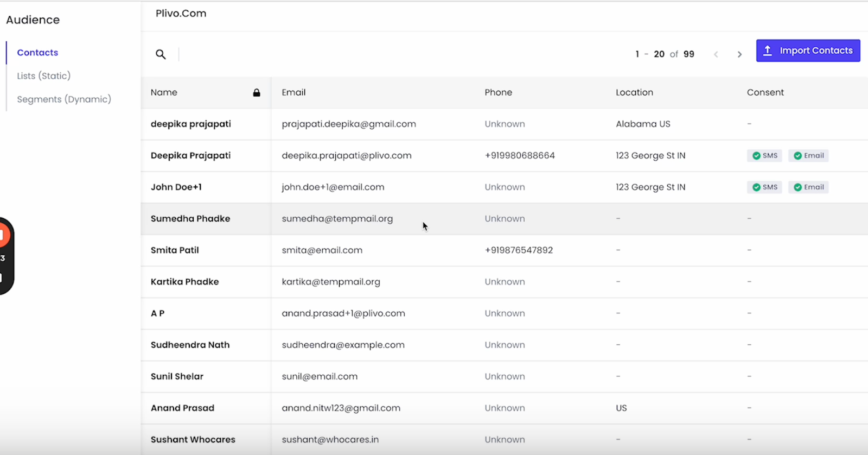Switch to Lists (Static) section
The width and height of the screenshot is (868, 455).
pyautogui.click(x=43, y=76)
